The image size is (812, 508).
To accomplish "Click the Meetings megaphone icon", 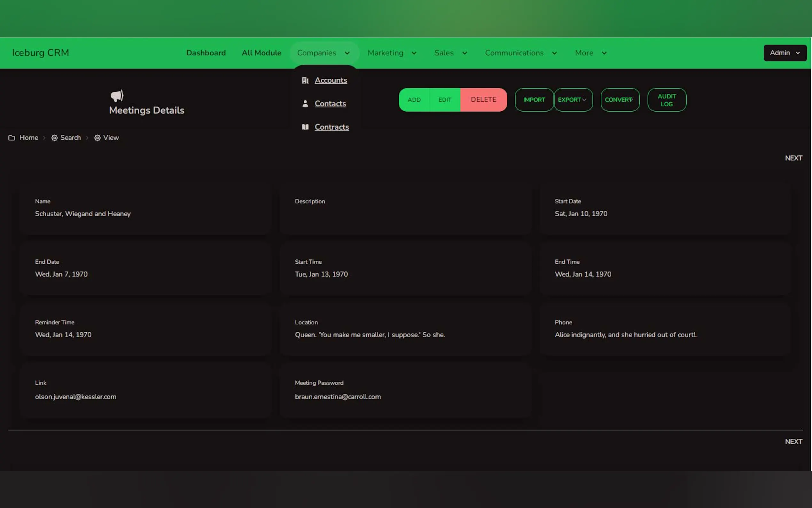I will 117,96.
